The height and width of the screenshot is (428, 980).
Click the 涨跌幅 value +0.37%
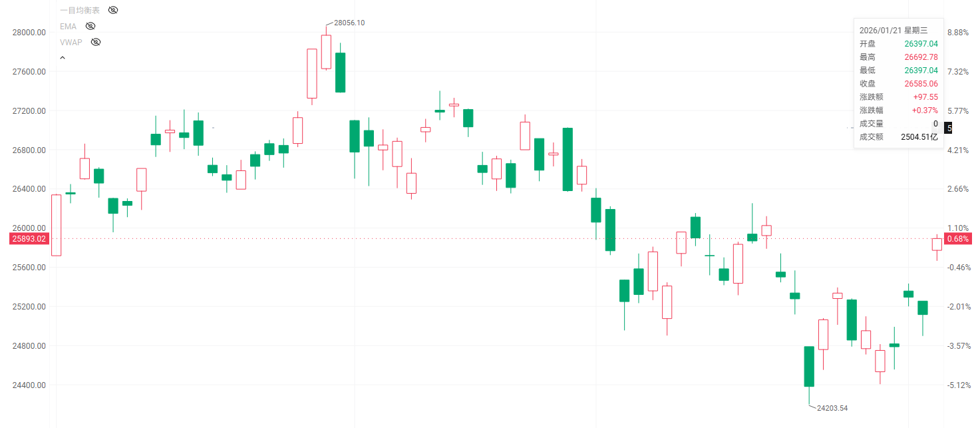click(924, 110)
